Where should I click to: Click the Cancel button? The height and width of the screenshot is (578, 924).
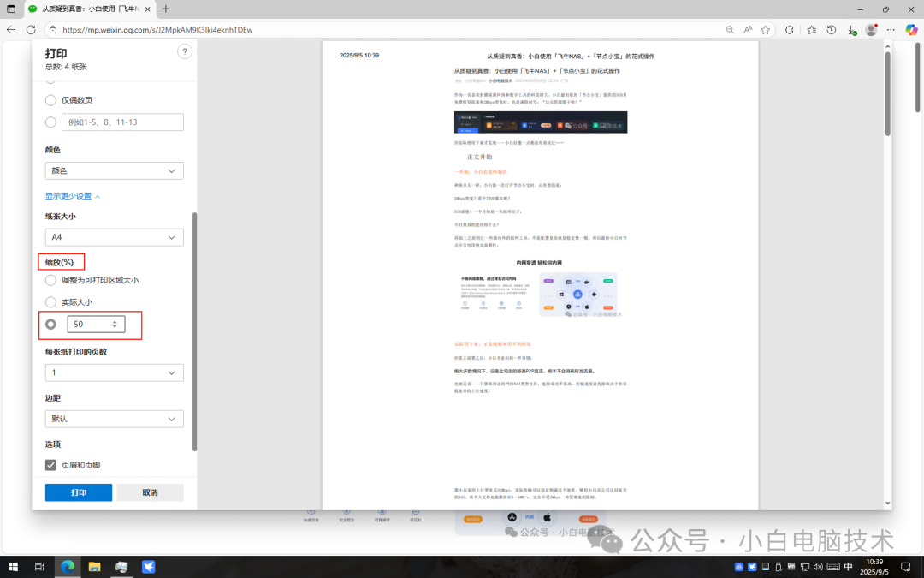pos(151,492)
